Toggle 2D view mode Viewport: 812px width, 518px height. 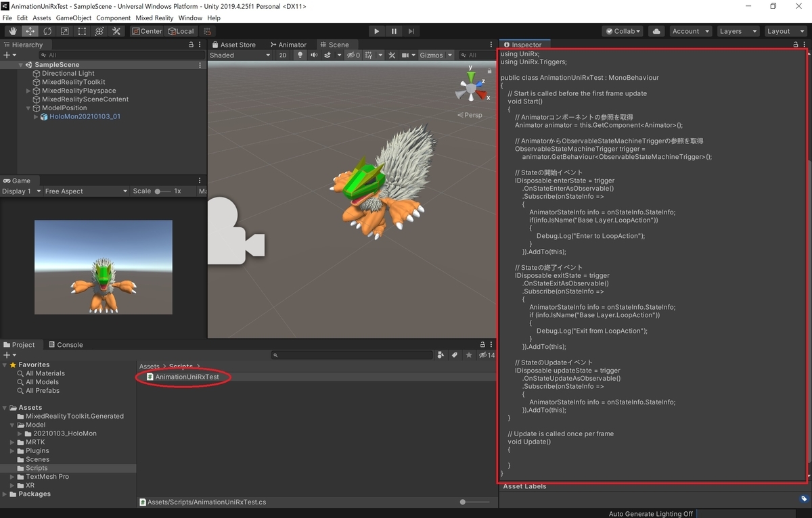pyautogui.click(x=283, y=55)
